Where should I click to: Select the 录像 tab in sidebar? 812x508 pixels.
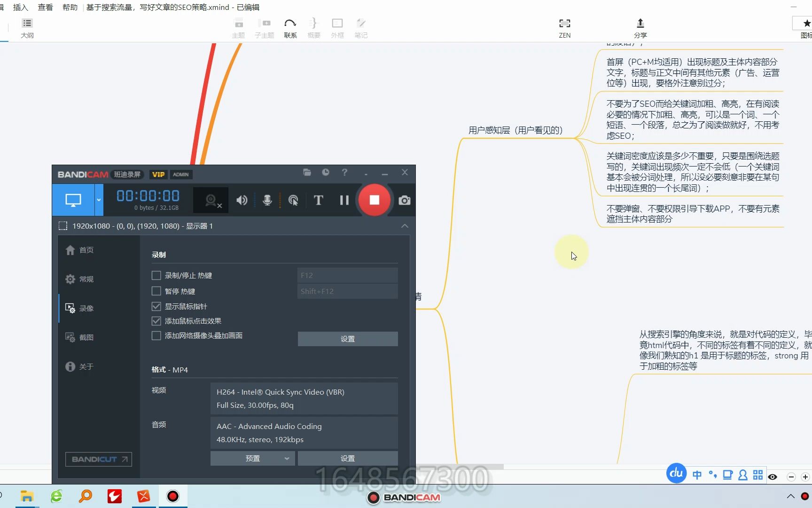[x=80, y=308]
